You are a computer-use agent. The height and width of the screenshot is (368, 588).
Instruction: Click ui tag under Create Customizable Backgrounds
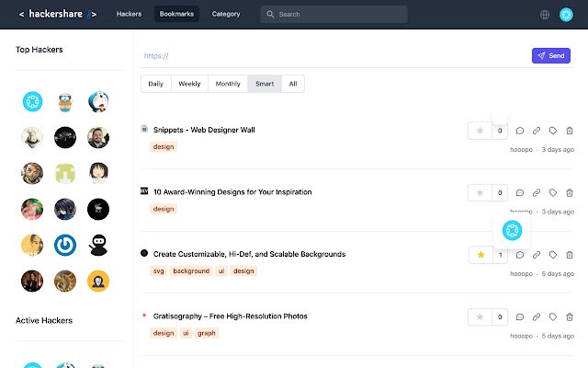pyautogui.click(x=221, y=271)
